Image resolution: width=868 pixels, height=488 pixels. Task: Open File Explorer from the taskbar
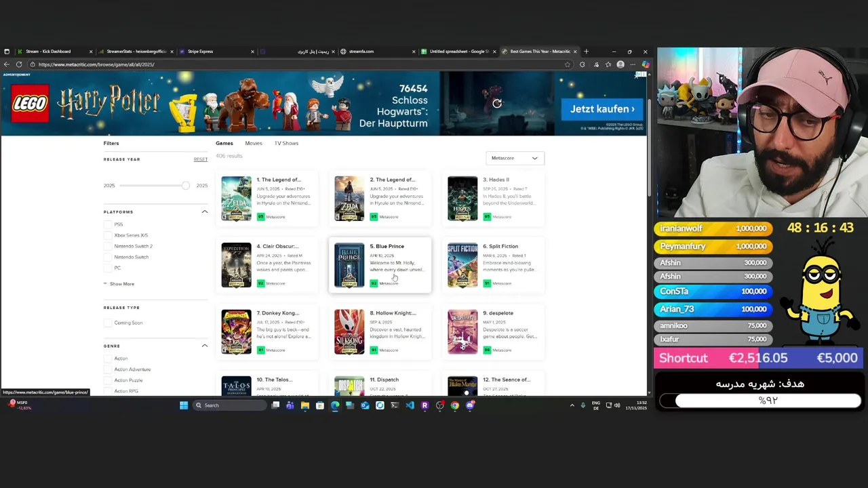305,405
